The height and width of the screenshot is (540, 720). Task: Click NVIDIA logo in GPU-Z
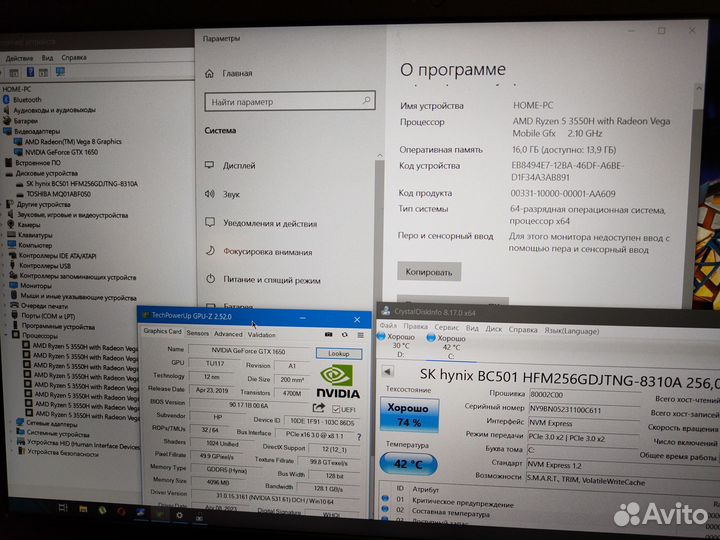pos(338,381)
